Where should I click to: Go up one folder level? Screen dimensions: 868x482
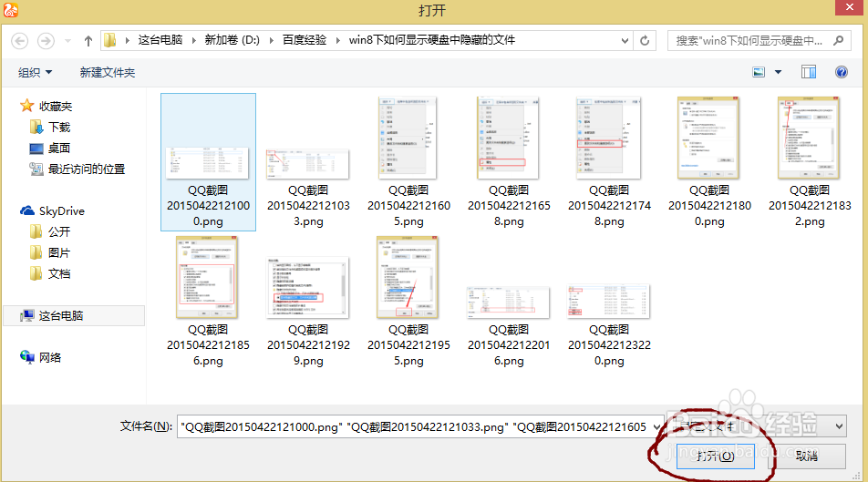(88, 41)
